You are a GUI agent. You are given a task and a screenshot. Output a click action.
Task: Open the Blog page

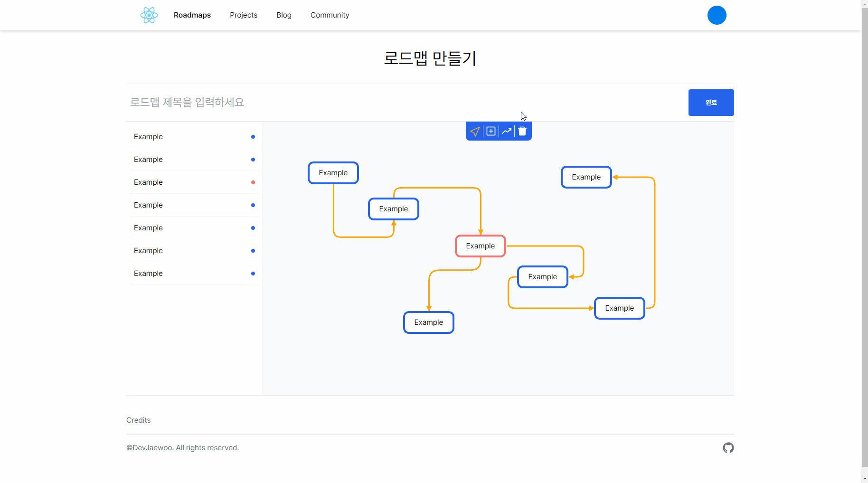(283, 15)
